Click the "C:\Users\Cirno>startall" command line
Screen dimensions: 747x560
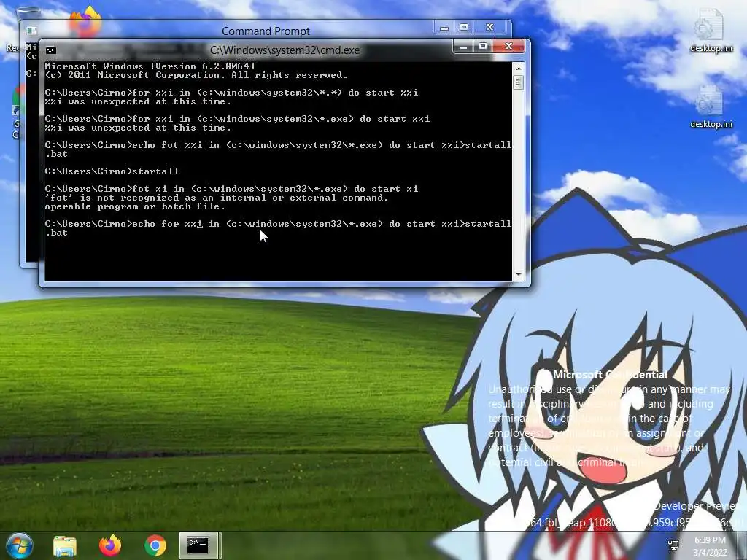coord(112,171)
